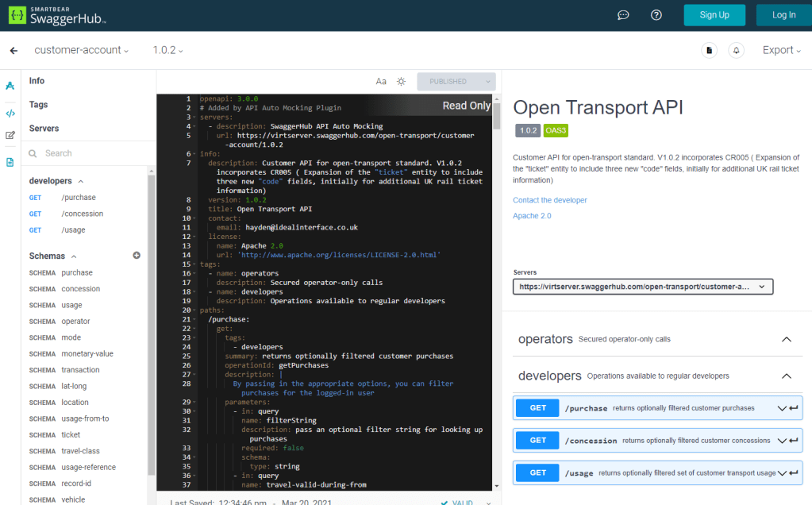812x505 pixels.
Task: Click the Contact the developer link
Action: 550,200
